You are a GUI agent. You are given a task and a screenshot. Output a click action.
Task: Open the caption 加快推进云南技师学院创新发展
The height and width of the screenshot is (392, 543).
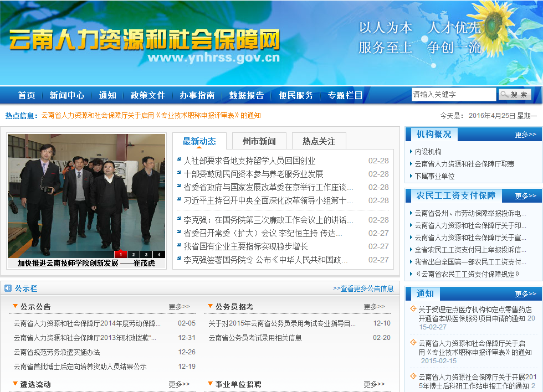[86, 264]
